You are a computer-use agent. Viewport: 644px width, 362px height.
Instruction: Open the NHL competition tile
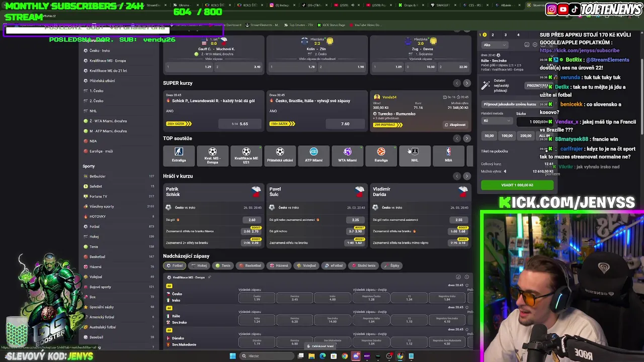click(x=415, y=155)
